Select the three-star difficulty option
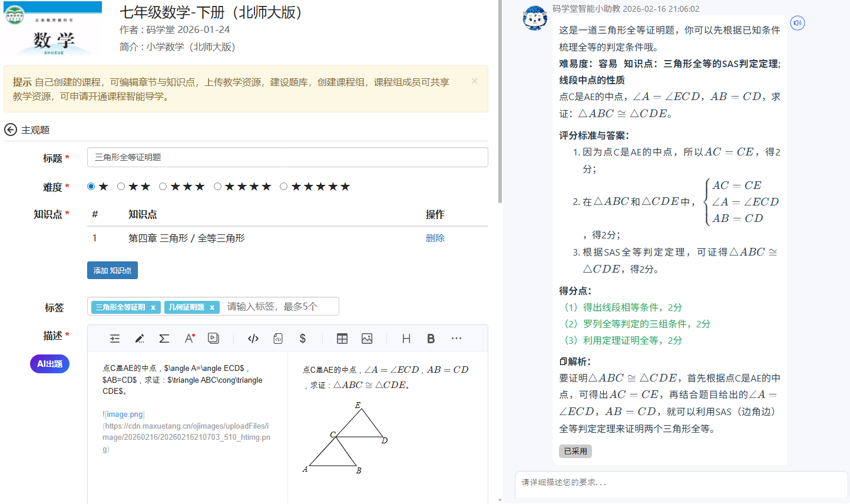 pos(163,187)
